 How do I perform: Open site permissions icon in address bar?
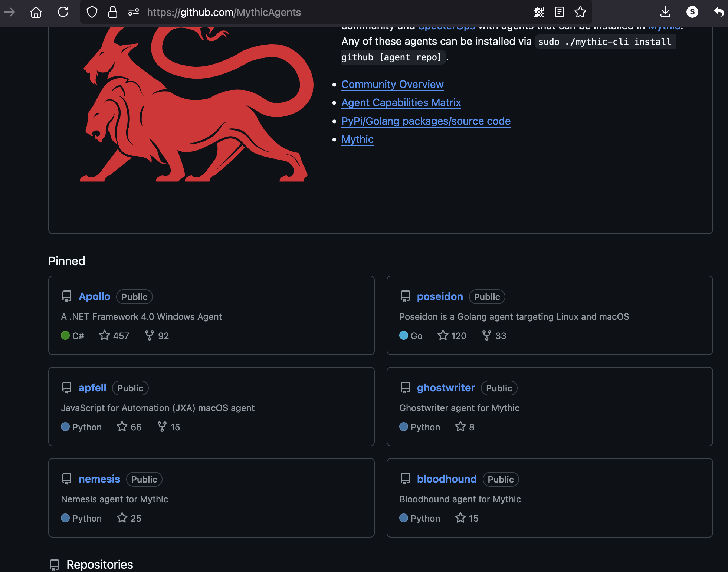(x=134, y=12)
